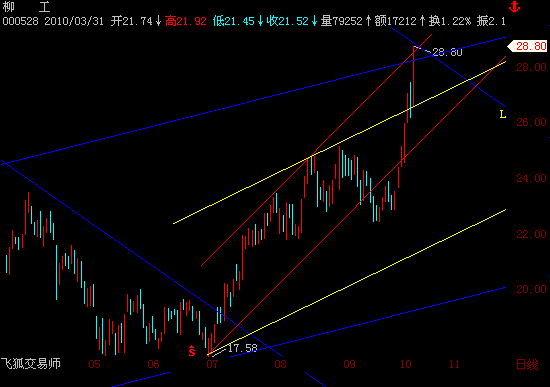Click the turnover rate 换1.22%
This screenshot has height=387, width=550.
[450, 21]
